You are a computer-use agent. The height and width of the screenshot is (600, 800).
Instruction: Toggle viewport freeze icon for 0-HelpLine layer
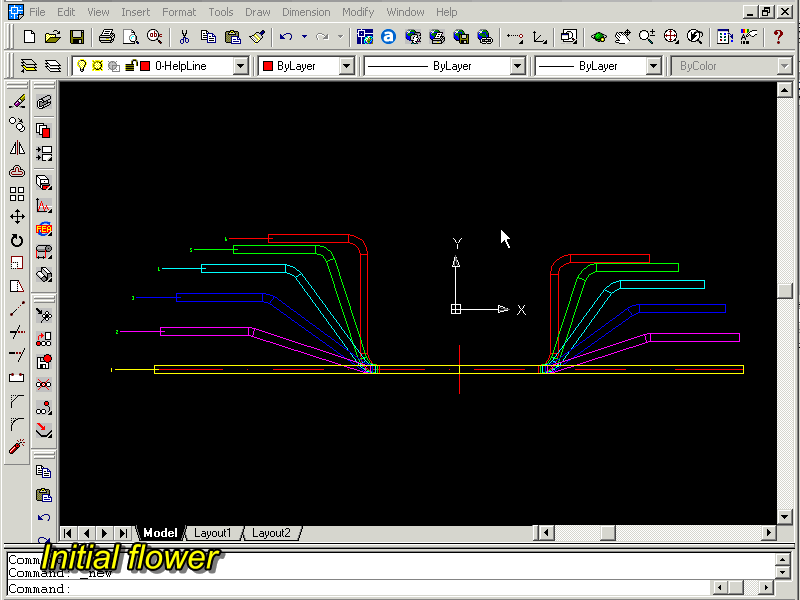pos(114,66)
